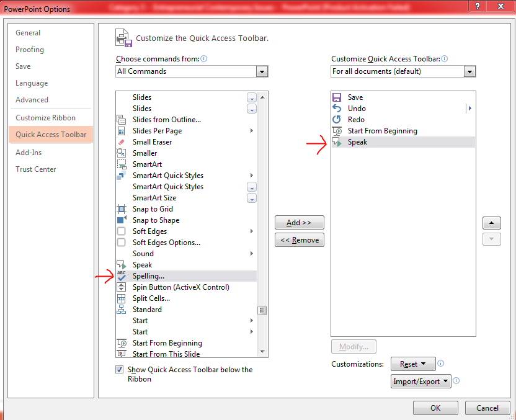Click the Add >> button

pos(299,223)
